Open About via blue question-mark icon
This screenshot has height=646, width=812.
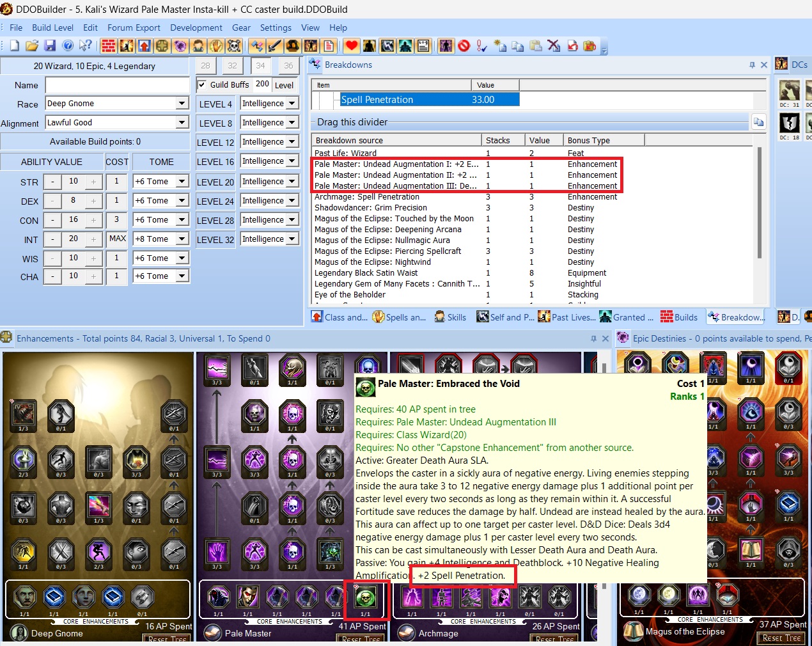pyautogui.click(x=68, y=45)
